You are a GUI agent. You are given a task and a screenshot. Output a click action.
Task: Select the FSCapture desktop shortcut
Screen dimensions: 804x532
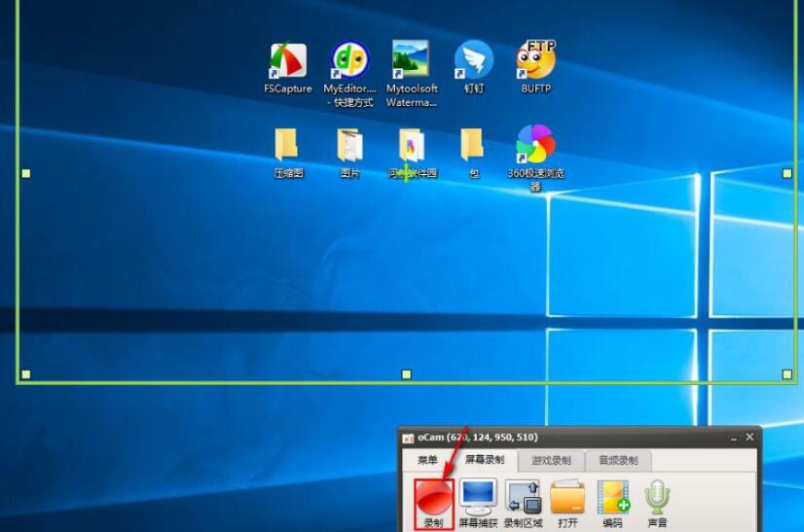point(288,68)
